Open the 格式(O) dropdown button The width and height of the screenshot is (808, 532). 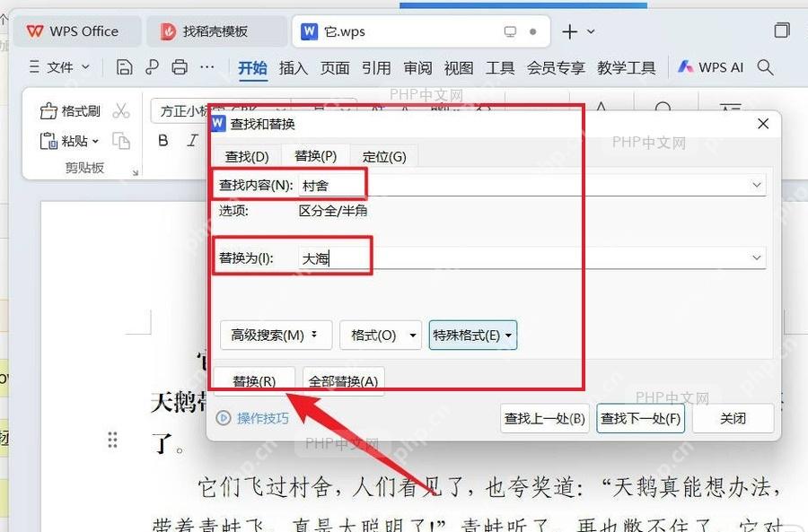tap(381, 336)
